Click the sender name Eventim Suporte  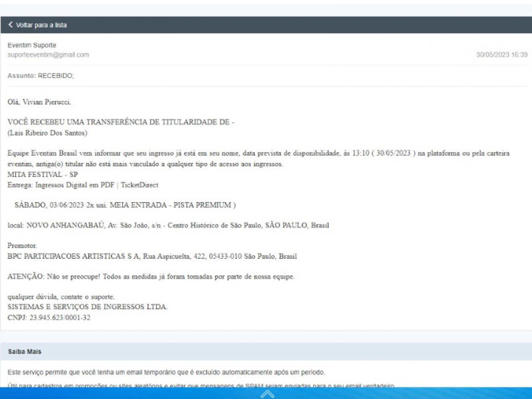32,45
